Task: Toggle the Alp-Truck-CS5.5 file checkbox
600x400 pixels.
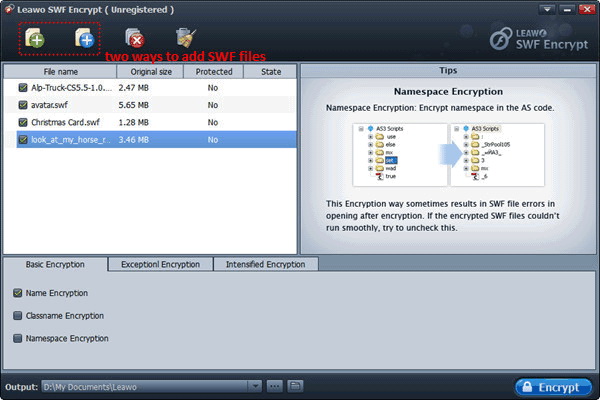Action: pos(23,88)
